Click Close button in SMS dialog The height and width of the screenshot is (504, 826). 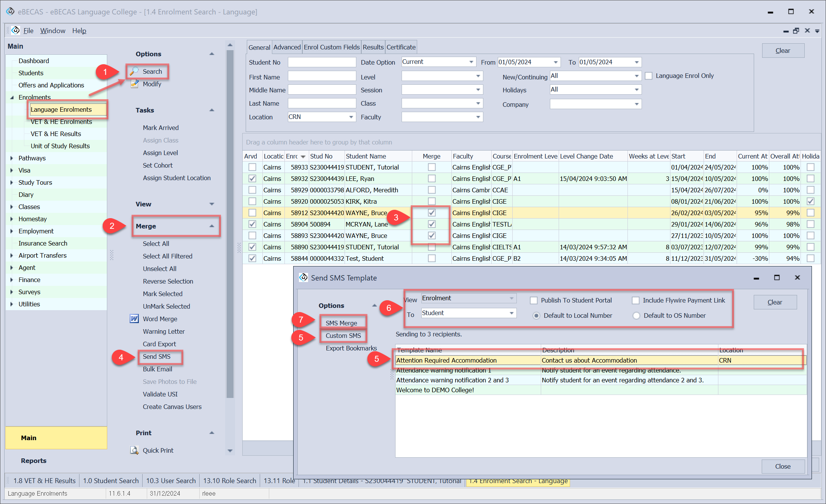tap(783, 466)
